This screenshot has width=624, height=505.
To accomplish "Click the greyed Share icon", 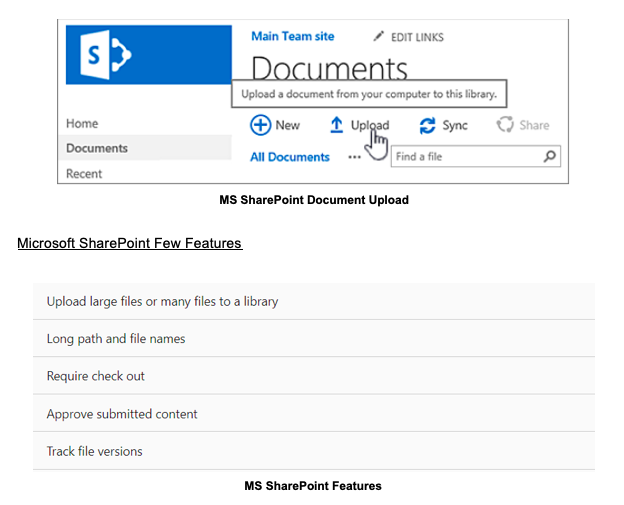I will point(505,125).
